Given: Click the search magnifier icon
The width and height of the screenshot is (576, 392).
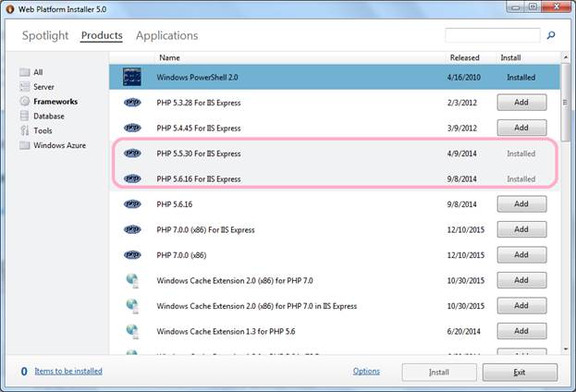Looking at the screenshot, I should 551,36.
